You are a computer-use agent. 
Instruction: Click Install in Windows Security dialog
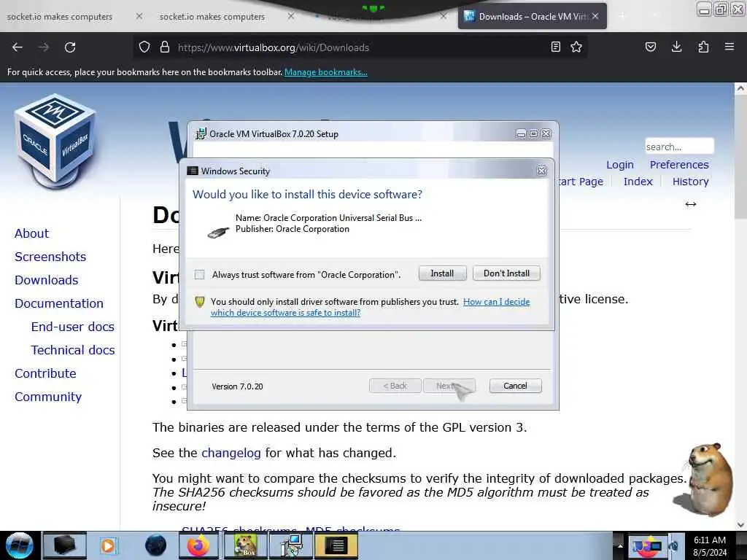(442, 273)
